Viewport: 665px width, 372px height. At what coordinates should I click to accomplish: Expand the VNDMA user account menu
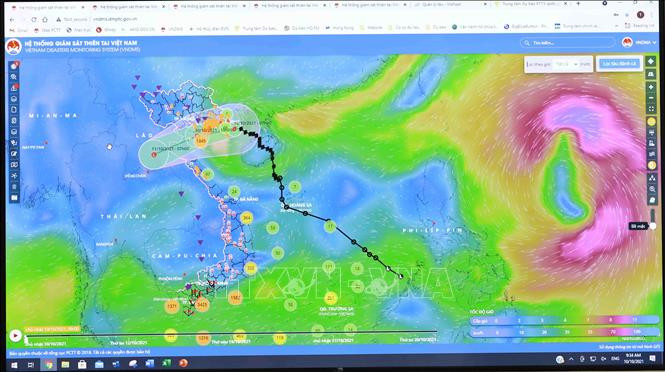(639, 42)
